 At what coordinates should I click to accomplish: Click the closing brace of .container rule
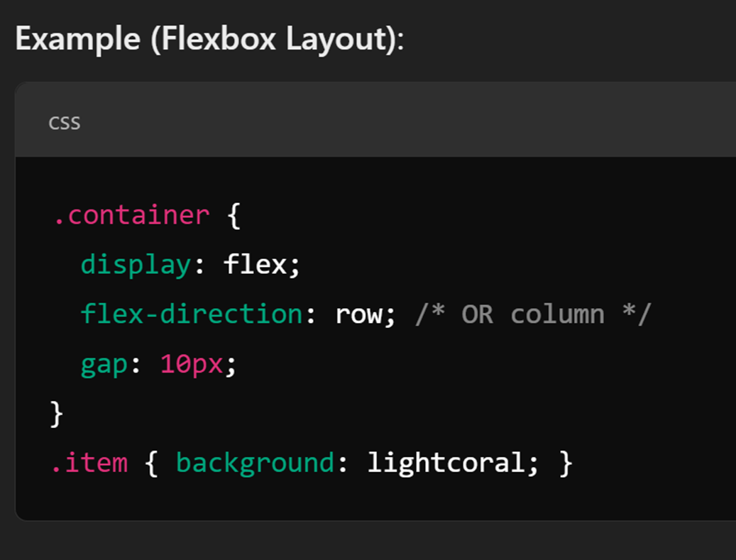[57, 414]
